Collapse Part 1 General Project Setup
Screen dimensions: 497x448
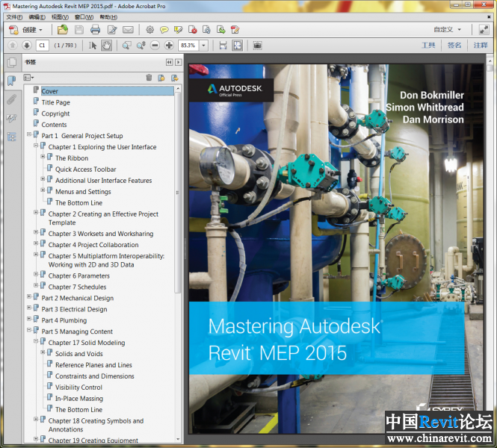[x=29, y=134]
